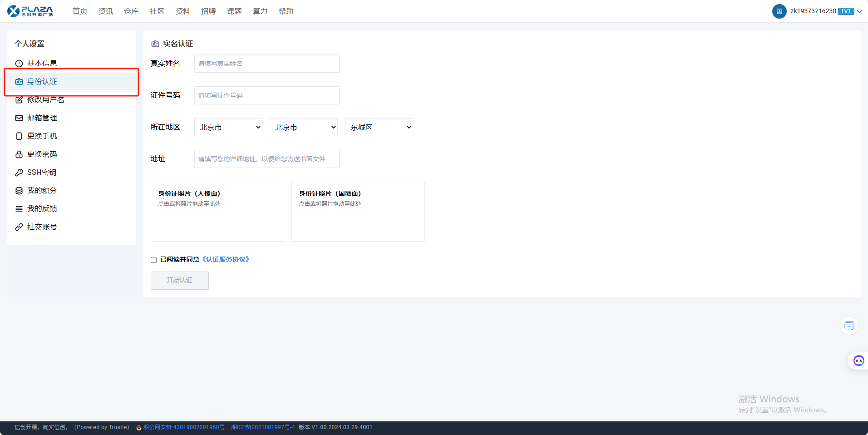Expand the district dropdown showing 东城区

(x=379, y=127)
